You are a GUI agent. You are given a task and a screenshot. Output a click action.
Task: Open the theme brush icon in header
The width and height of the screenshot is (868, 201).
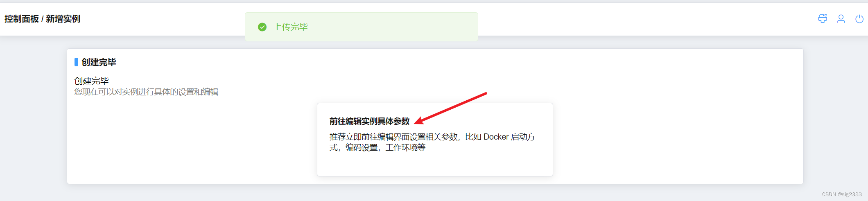823,19
